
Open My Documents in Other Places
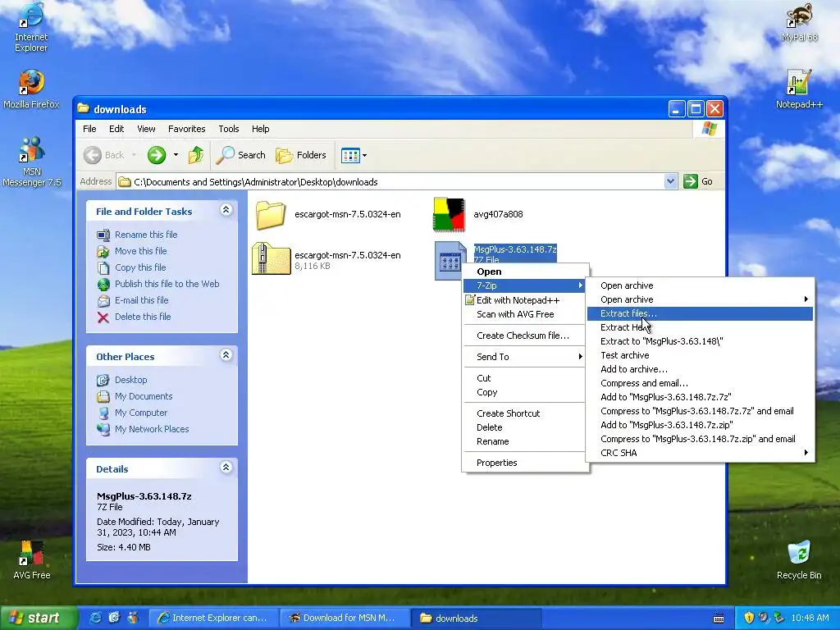pos(144,396)
